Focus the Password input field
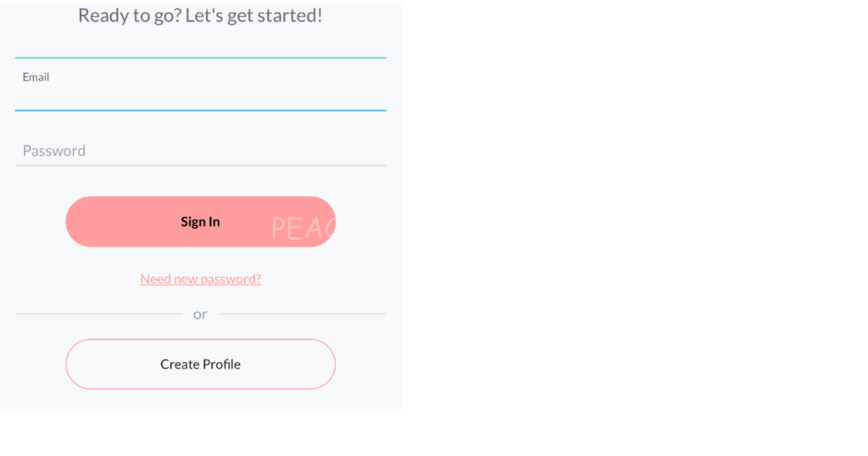 pos(200,150)
